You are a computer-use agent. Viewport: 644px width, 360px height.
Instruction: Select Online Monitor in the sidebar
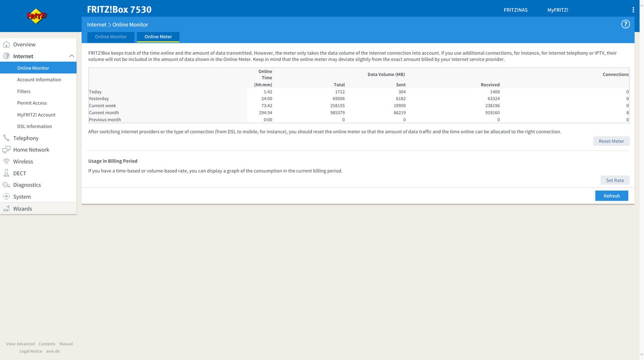click(38, 68)
